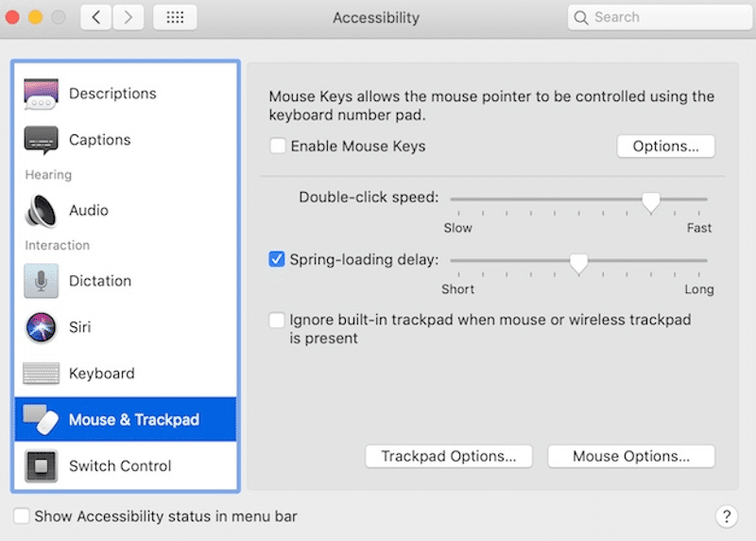The image size is (756, 541).
Task: Uncheck Spring-loading delay checkbox
Action: 277,259
